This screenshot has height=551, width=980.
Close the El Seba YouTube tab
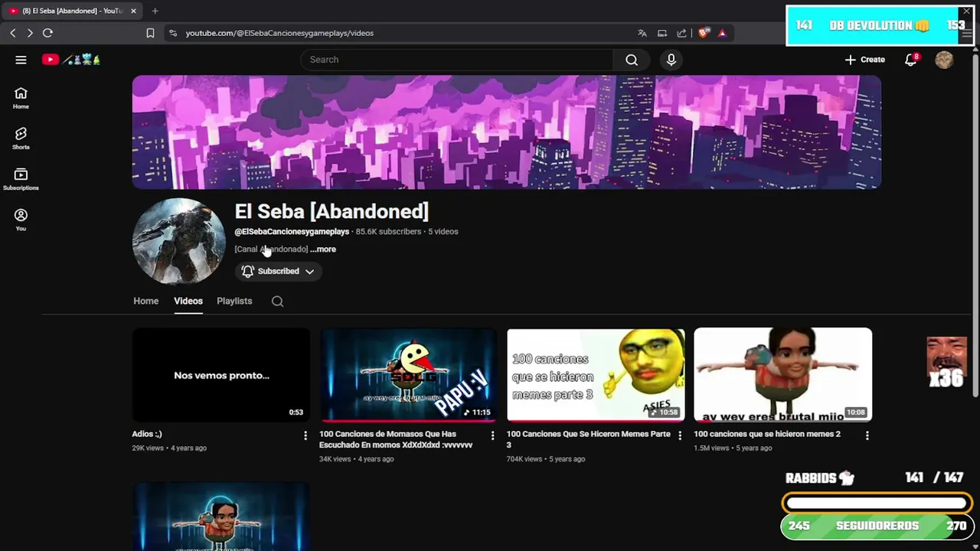coord(133,11)
